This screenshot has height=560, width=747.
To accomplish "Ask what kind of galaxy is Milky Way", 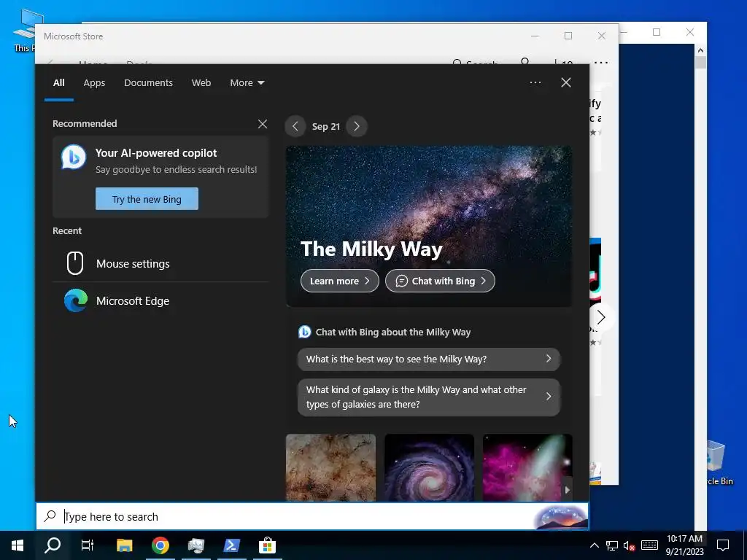I will pyautogui.click(x=429, y=397).
